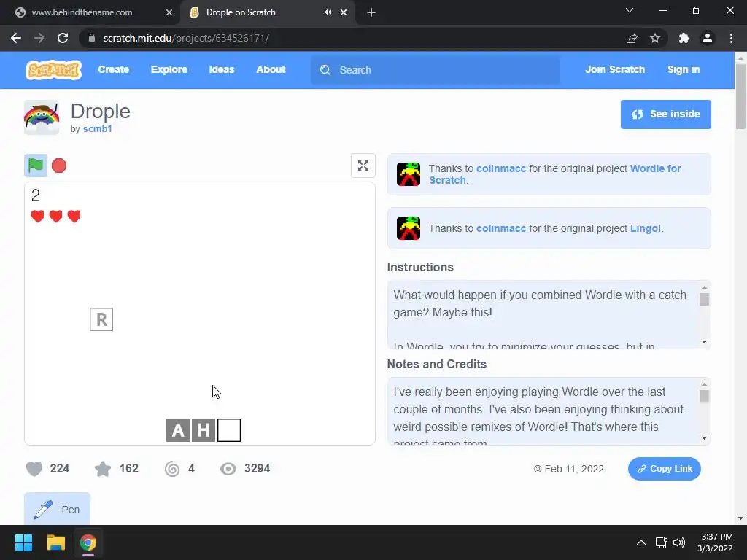Screen dimensions: 747x560
Task: Click Join Scratch
Action: [x=614, y=69]
